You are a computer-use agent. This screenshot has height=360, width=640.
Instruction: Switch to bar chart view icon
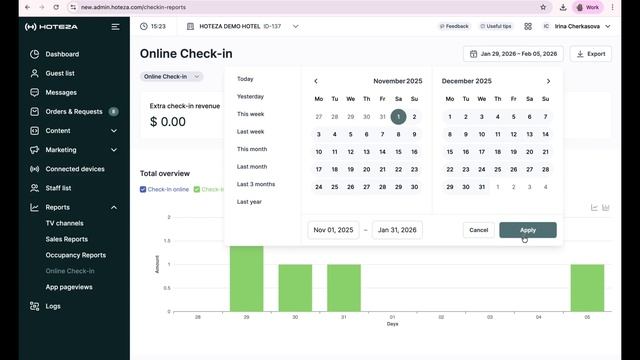pyautogui.click(x=606, y=208)
